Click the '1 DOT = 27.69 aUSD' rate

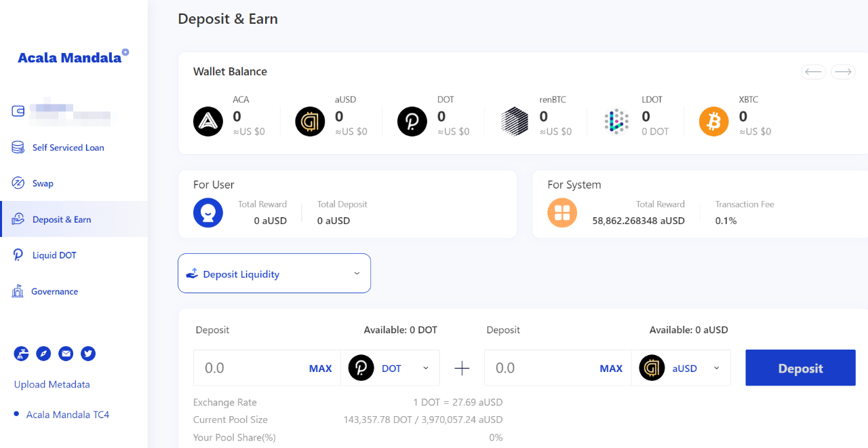(x=458, y=402)
